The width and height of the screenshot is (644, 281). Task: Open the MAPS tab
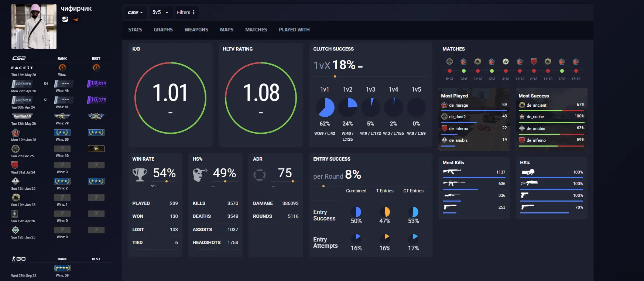pos(227,30)
